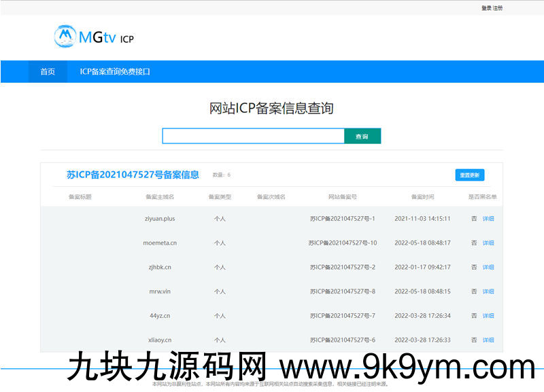544x392 pixels.
Task: Open 详细 details for xliaoy.cn
Action: tap(488, 340)
